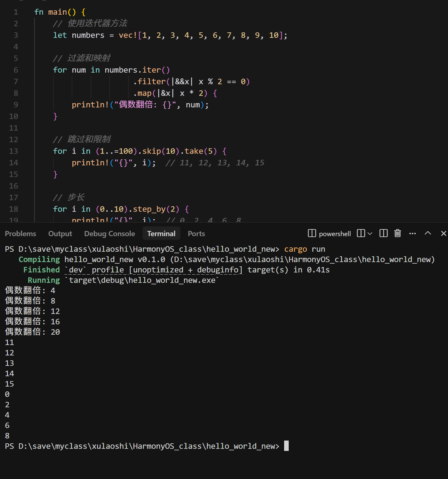The height and width of the screenshot is (479, 448).
Task: Click the 'Finished' build line in terminal
Action: 176,270
